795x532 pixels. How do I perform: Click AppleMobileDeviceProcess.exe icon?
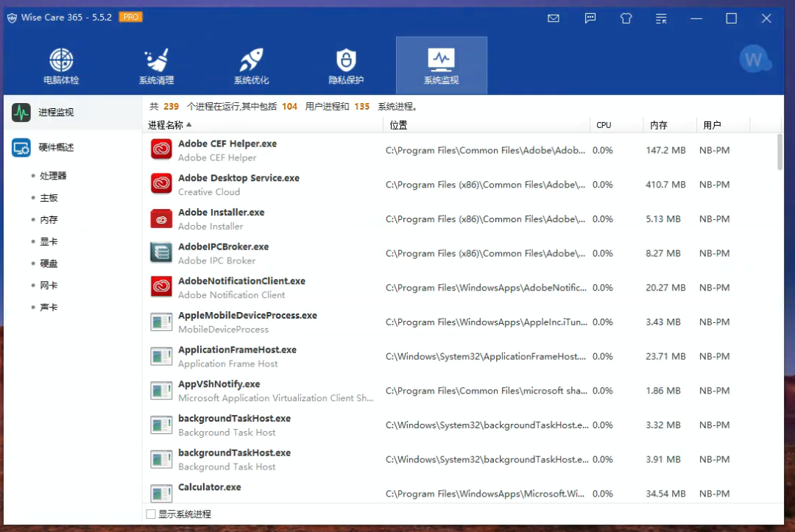[161, 322]
